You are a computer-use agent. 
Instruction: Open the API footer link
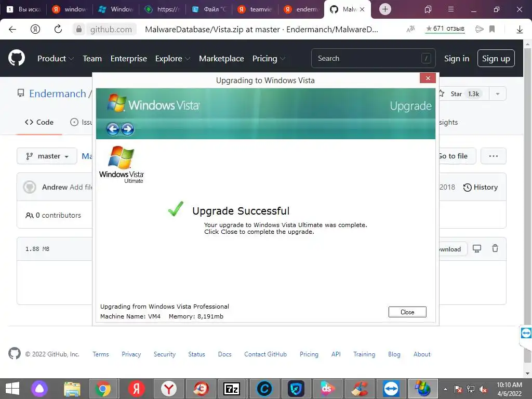click(336, 354)
